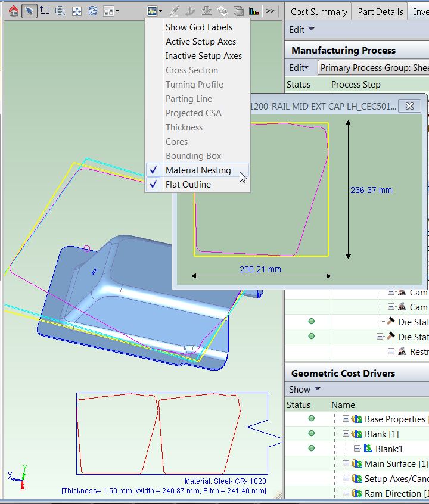Toggle Show Gcd Labels option
The height and width of the screenshot is (504, 429).
(198, 27)
